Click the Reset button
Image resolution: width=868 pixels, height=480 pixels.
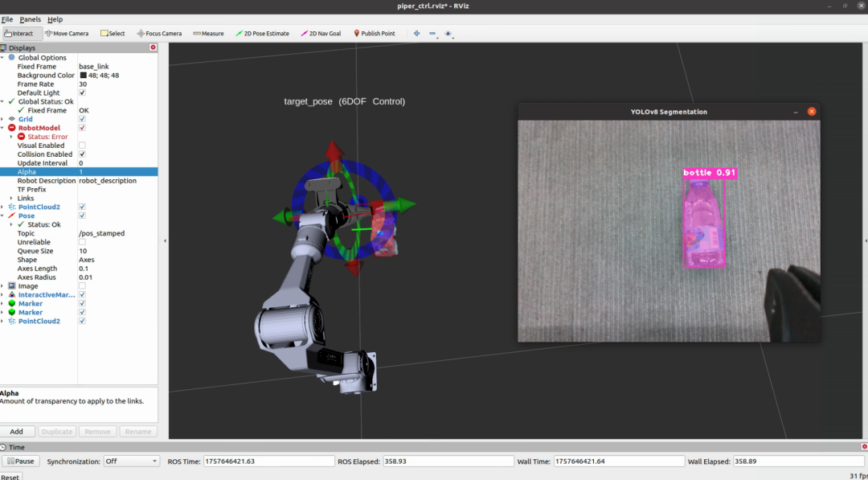[x=10, y=477]
